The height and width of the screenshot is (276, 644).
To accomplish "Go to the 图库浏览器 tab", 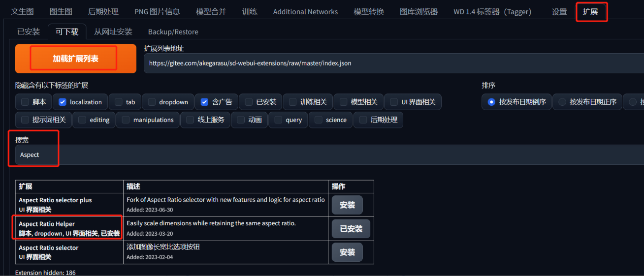I will tap(419, 11).
